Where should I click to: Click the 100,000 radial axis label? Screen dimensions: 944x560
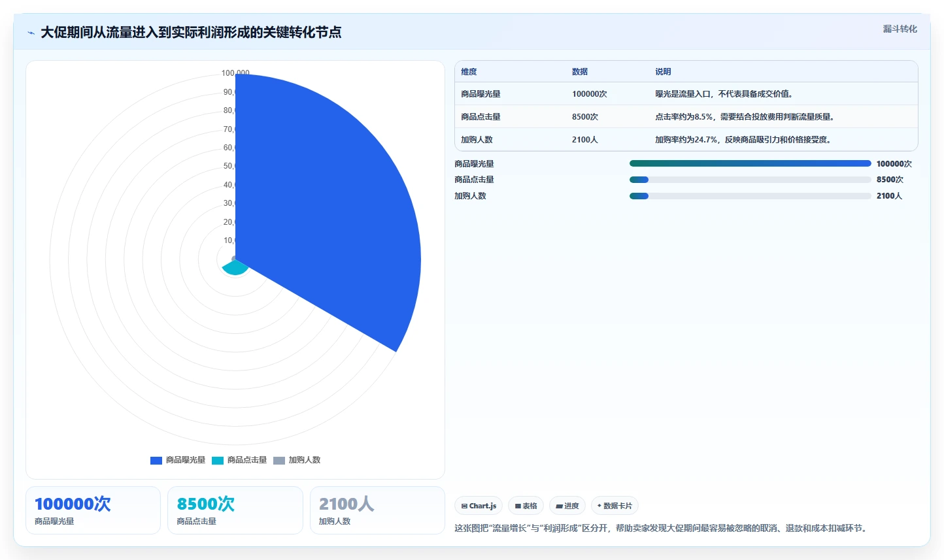pyautogui.click(x=235, y=73)
